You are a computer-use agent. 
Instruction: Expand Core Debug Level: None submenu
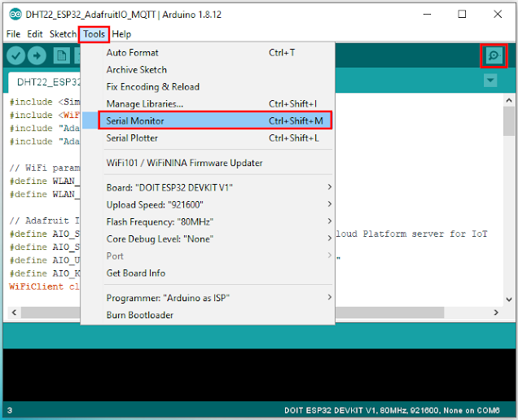pos(209,238)
